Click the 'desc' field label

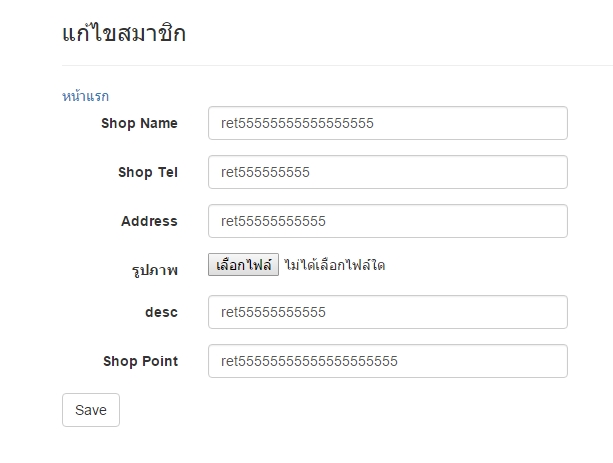click(161, 312)
